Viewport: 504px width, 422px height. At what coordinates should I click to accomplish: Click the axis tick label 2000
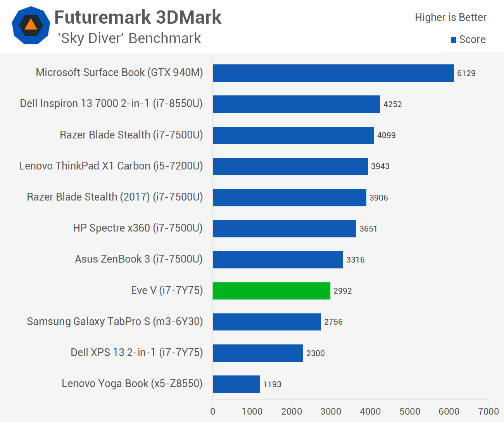pos(292,412)
